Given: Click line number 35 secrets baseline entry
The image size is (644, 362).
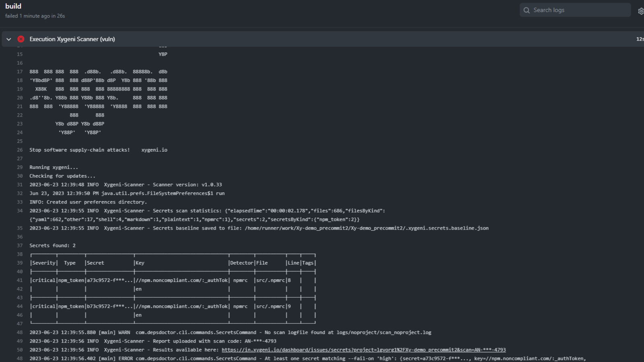Looking at the screenshot, I should [x=19, y=228].
